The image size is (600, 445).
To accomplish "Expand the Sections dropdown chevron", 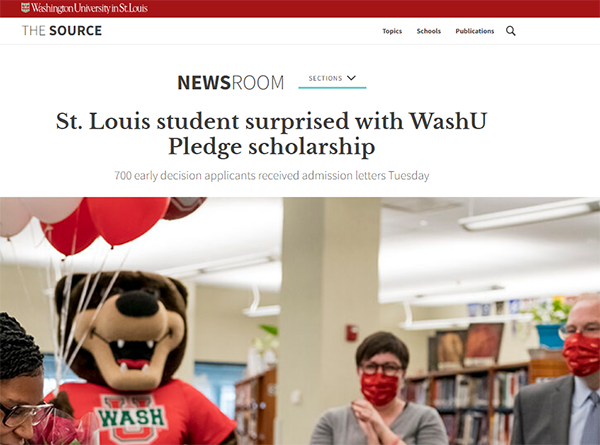I will [351, 78].
